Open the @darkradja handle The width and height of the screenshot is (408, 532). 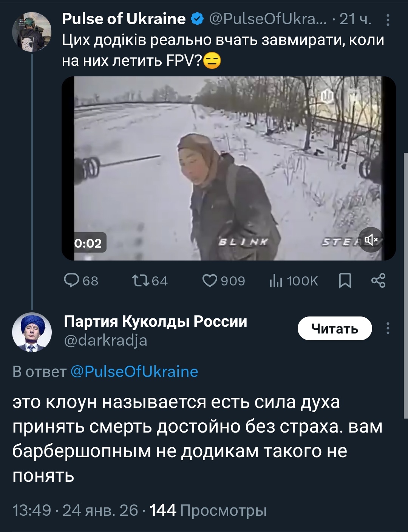(105, 341)
